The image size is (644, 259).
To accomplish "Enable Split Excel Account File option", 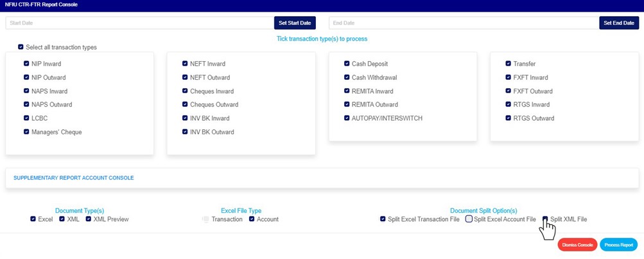I will point(469,219).
